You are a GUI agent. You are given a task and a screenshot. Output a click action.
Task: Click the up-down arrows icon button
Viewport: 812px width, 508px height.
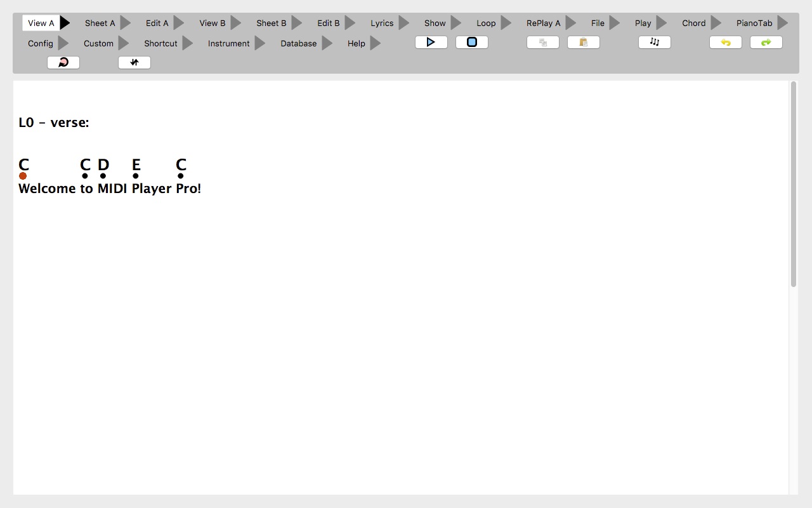click(134, 63)
